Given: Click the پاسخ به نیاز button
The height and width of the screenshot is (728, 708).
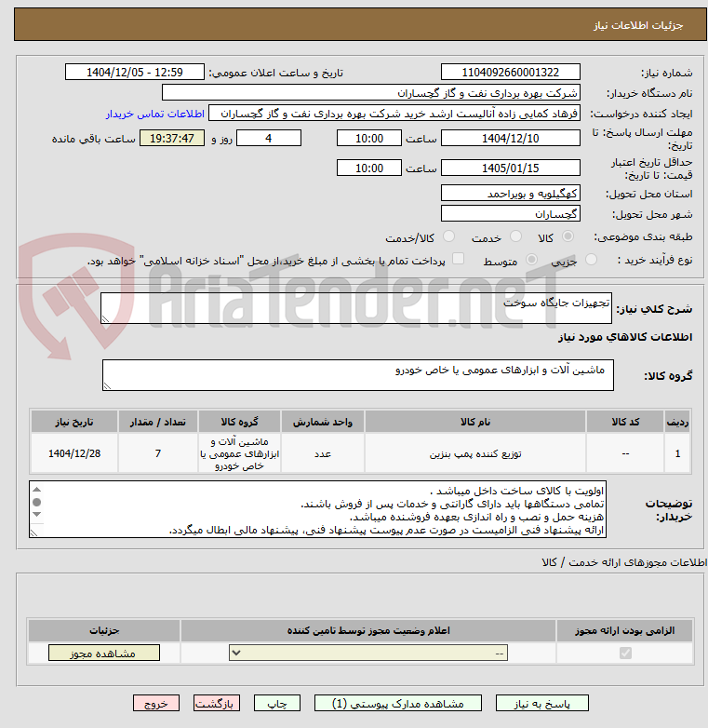Looking at the screenshot, I should pos(541,704).
